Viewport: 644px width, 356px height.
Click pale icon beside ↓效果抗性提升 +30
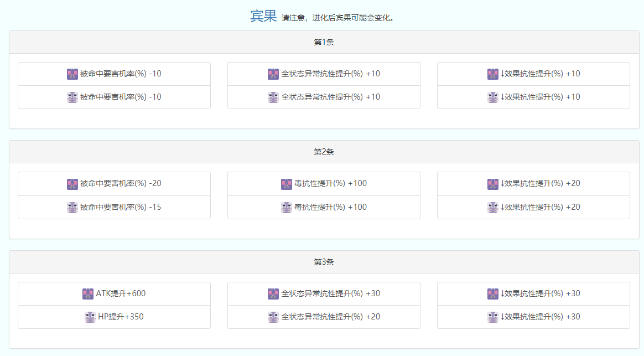pos(493,317)
